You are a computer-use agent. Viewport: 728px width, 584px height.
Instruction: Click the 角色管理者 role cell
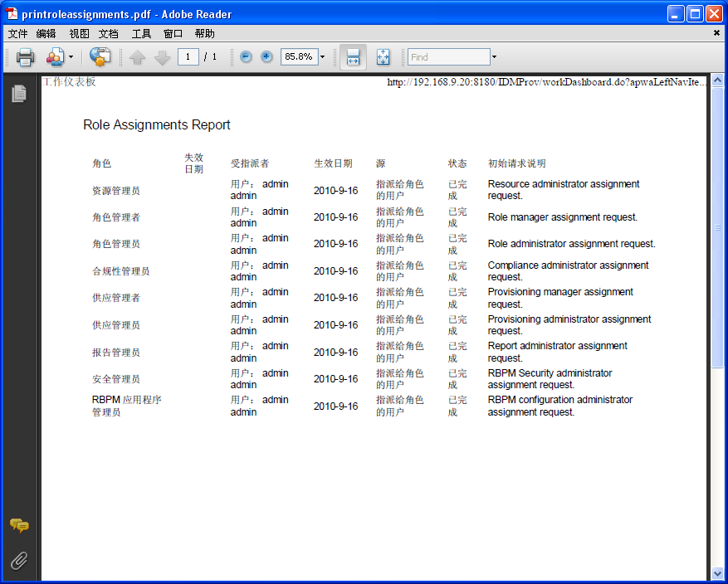click(x=116, y=217)
